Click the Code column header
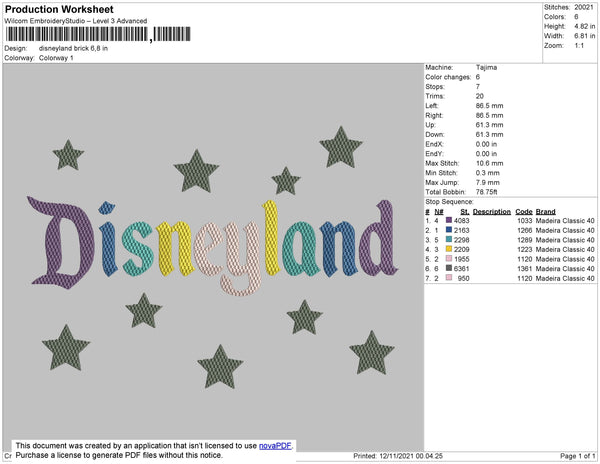Image resolution: width=600 pixels, height=464 pixels. 524,212
